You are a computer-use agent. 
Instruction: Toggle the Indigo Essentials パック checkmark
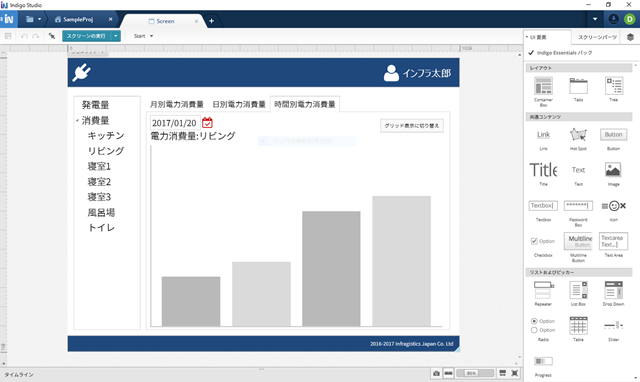click(531, 53)
